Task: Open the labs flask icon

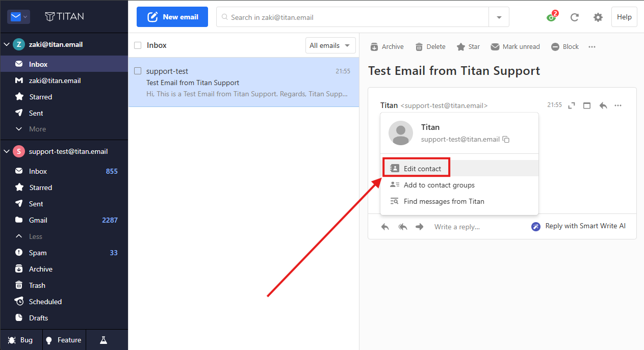Action: coord(104,340)
